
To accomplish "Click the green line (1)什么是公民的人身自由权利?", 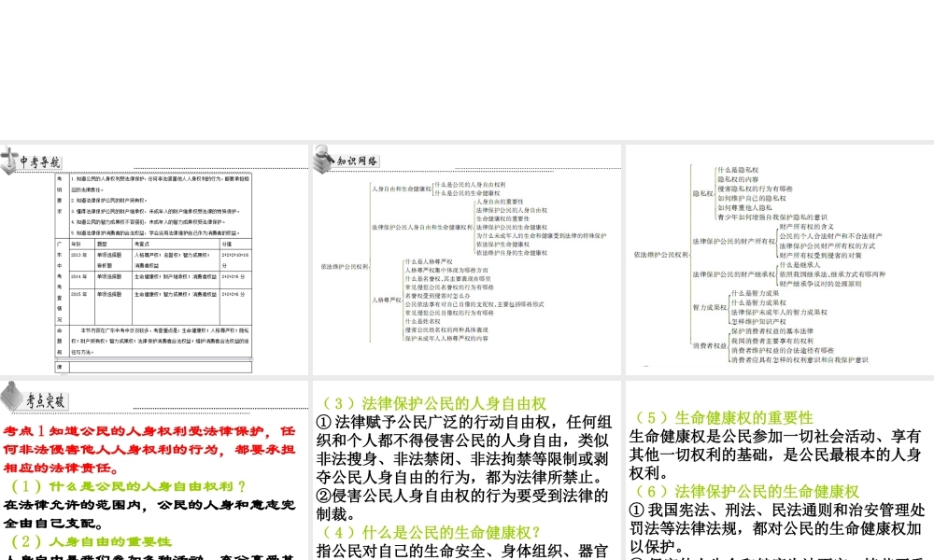I will pyautogui.click(x=128, y=486).
